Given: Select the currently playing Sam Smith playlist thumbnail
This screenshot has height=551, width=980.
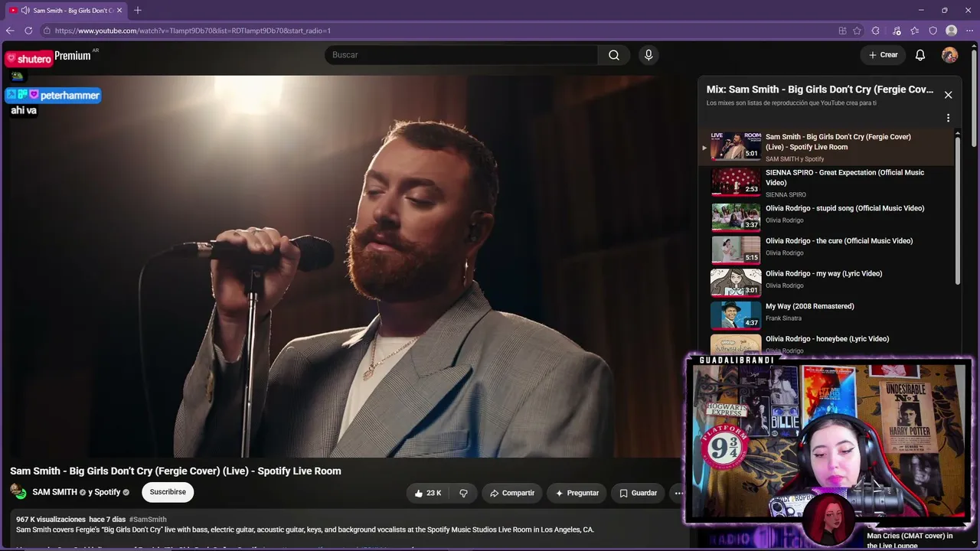Looking at the screenshot, I should (736, 146).
